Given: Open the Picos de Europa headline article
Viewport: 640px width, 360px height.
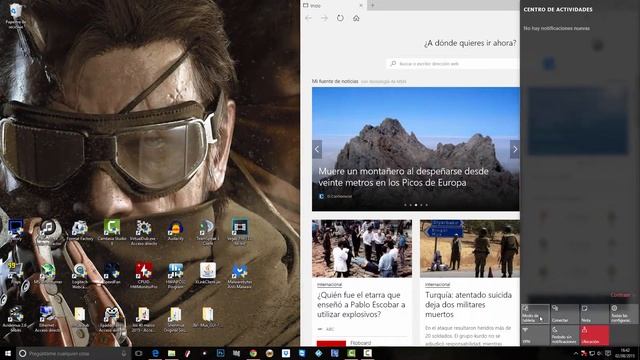Looking at the screenshot, I should tap(403, 177).
